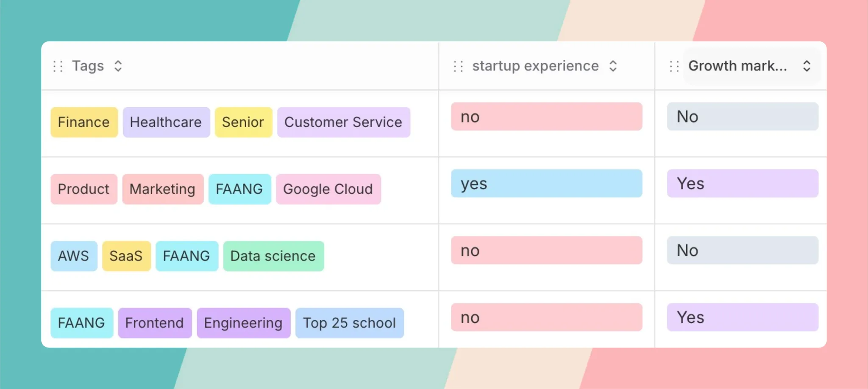Click the Customer Service tag
The image size is (868, 389).
(343, 122)
